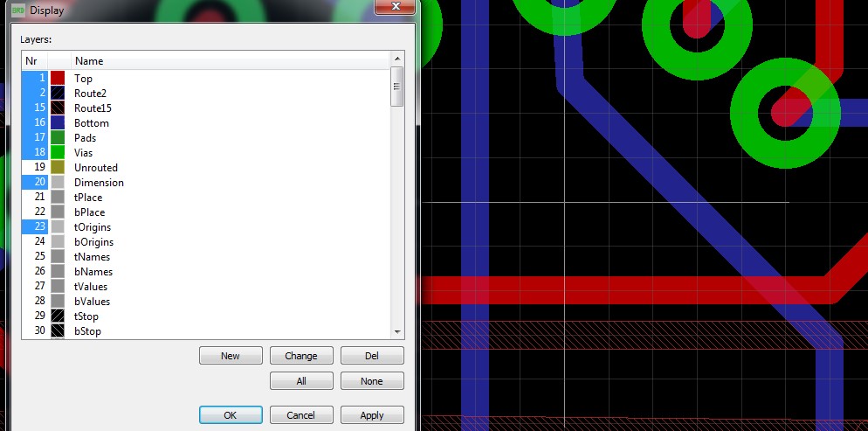Click the Route2 layer pattern icon
This screenshot has width=868, height=431.
(58, 94)
